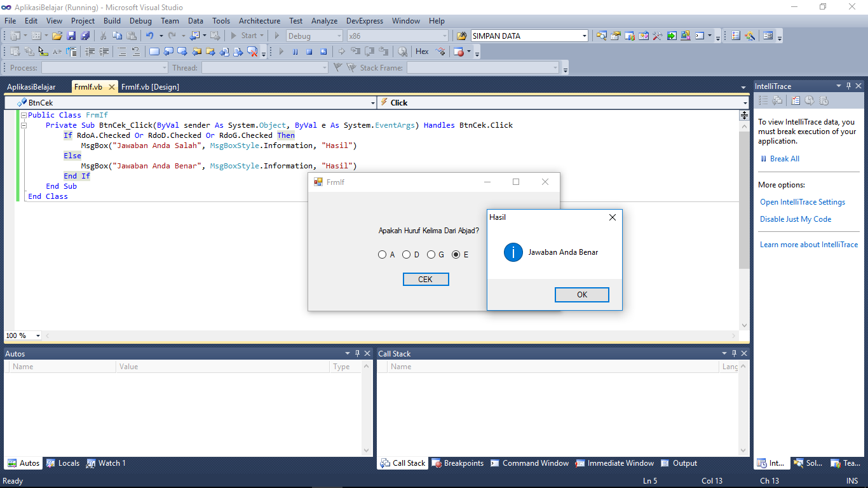Click the Value column header in Autos

(224, 367)
